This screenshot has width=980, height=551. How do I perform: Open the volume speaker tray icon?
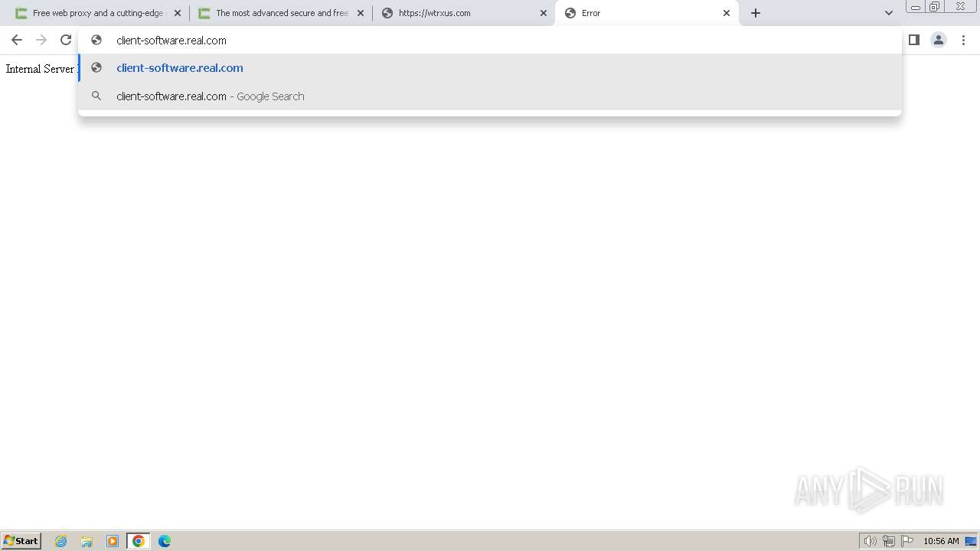[x=870, y=541]
